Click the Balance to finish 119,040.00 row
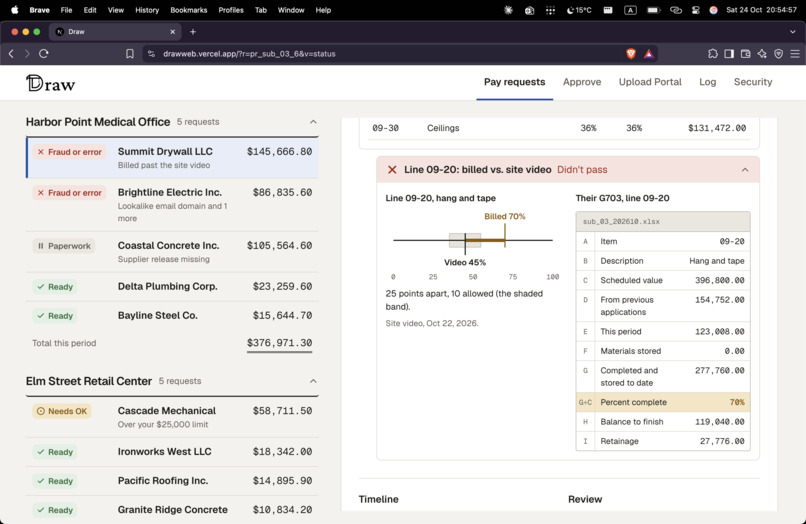806x524 pixels. pyautogui.click(x=663, y=422)
